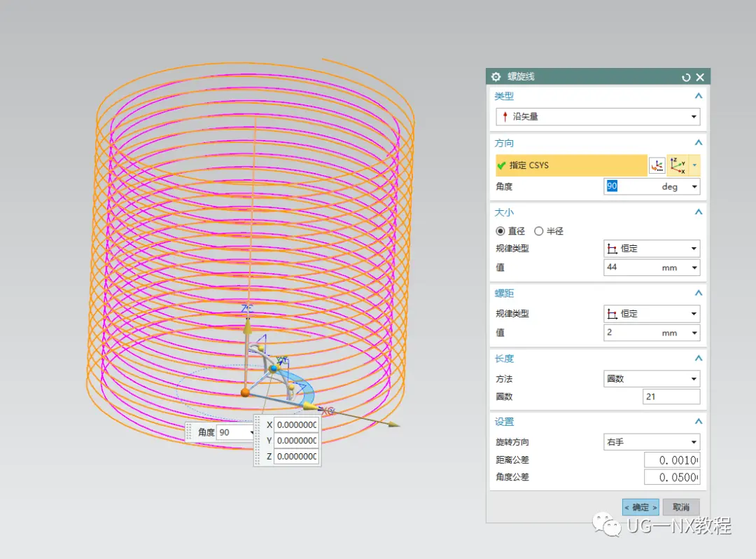Select the 直径 radio button
The height and width of the screenshot is (559, 756).
(500, 231)
